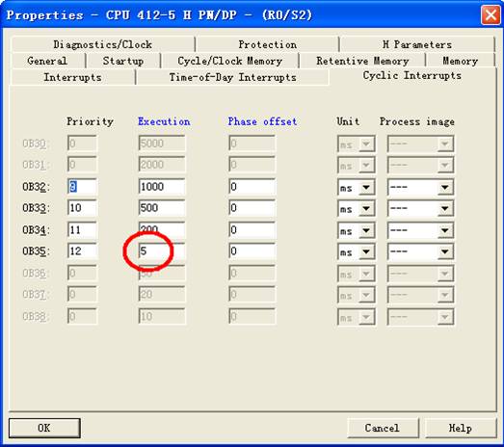Expand the OB33 Process image dropdown

click(420, 208)
